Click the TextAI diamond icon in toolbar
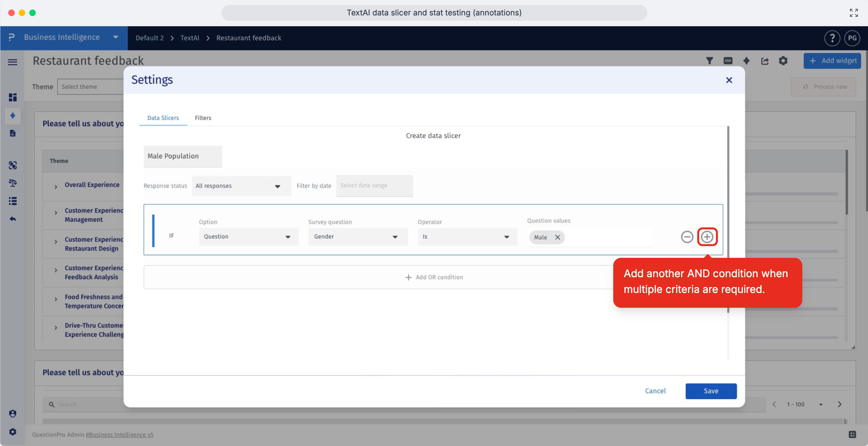Screen dimensions: 868x446 coord(746,61)
